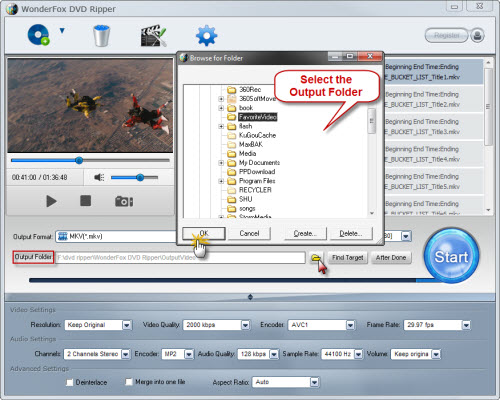The height and width of the screenshot is (400, 500).
Task: Select the BUCKET_LIST_Title5.mkv item
Action: coord(433,181)
